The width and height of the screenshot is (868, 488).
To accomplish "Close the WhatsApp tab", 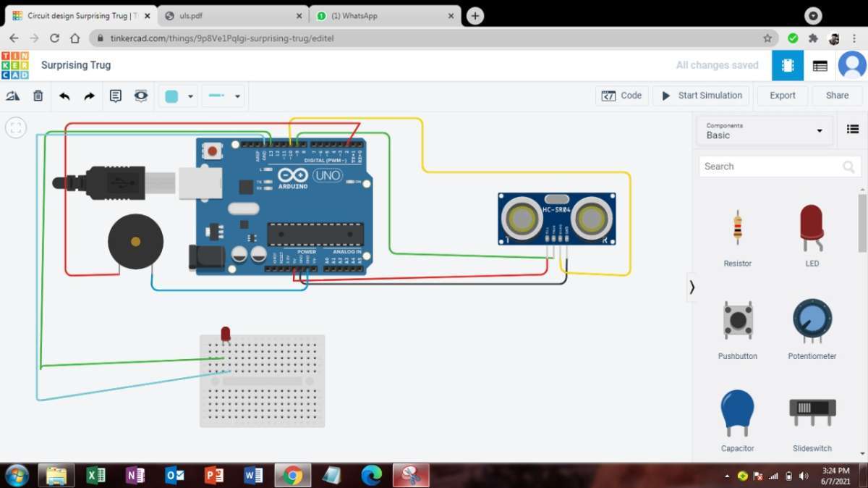I will [451, 16].
